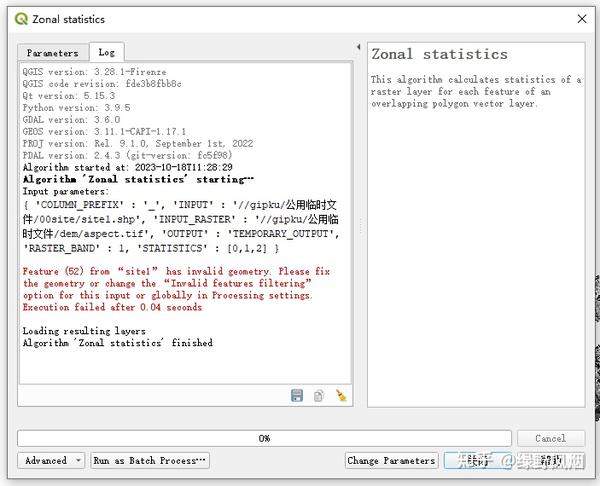Click the Zonal statistics help heading
The image size is (600, 486).
[439, 54]
